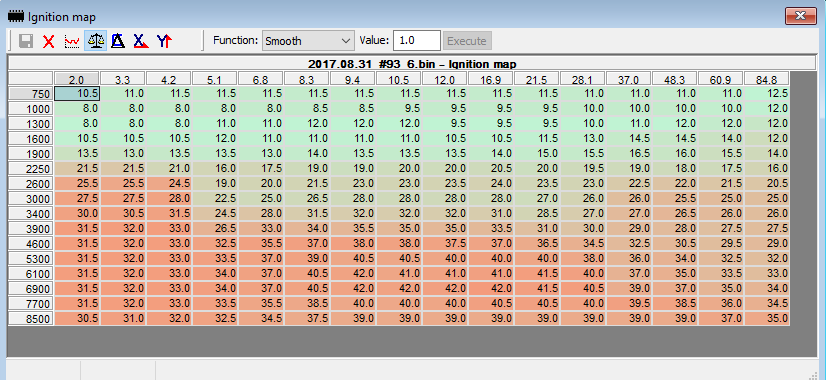Select cell 17.5 in row 2250, column 6.8
Image resolution: width=826 pixels, height=380 pixels.
pyautogui.click(x=261, y=169)
